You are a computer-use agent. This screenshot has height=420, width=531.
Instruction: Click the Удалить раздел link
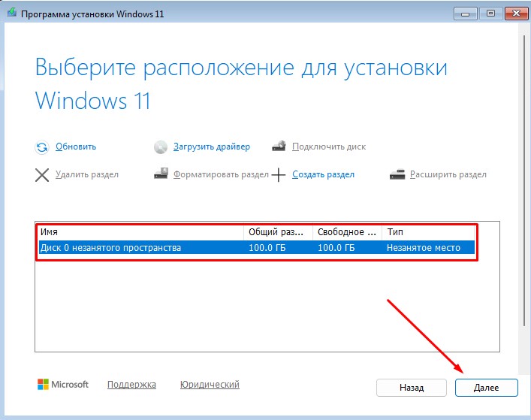click(87, 174)
